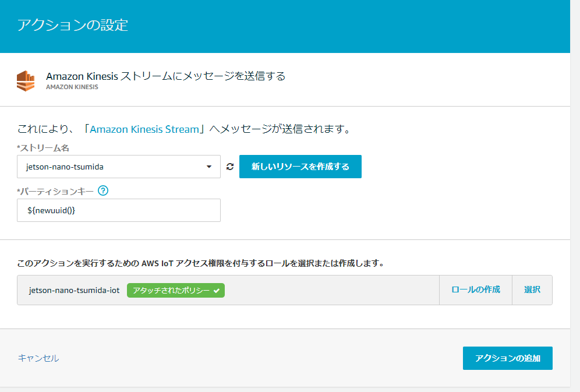Viewport: 580px width, 392px height.
Task: Click the アタッチされたポリシー green badge
Action: (176, 290)
